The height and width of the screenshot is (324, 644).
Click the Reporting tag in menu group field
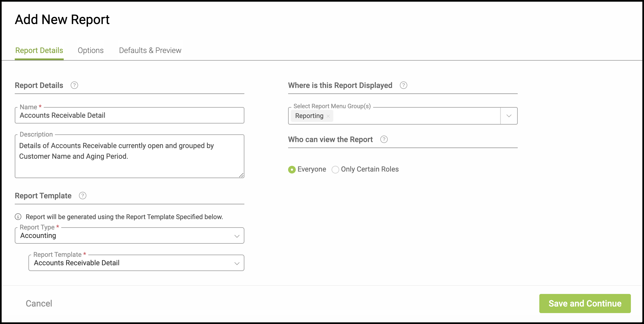coord(309,116)
